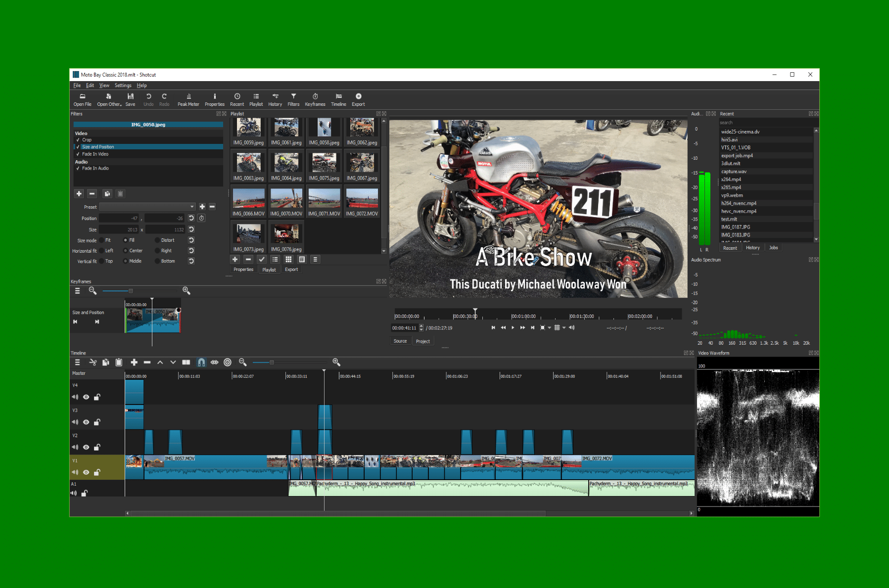
Task: Open the playlist hamburger menu
Action: coord(315,259)
